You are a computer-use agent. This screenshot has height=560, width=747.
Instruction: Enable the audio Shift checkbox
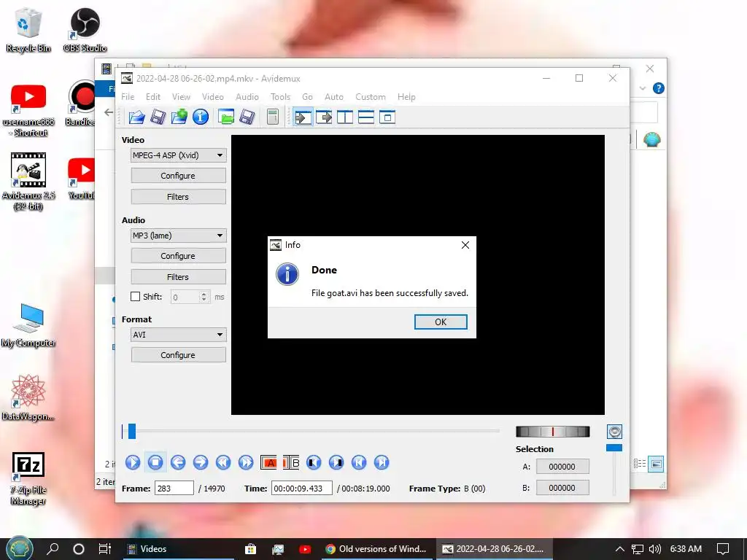point(135,297)
